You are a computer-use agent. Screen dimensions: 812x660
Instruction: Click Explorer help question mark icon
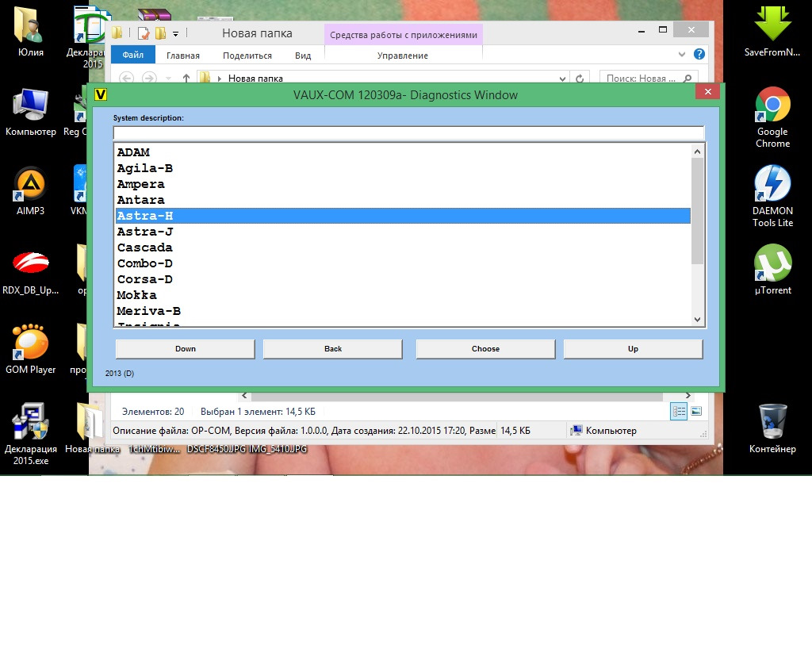point(699,54)
